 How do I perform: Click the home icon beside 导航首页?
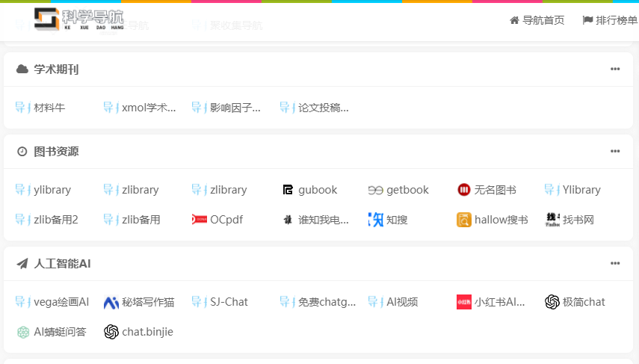(515, 20)
